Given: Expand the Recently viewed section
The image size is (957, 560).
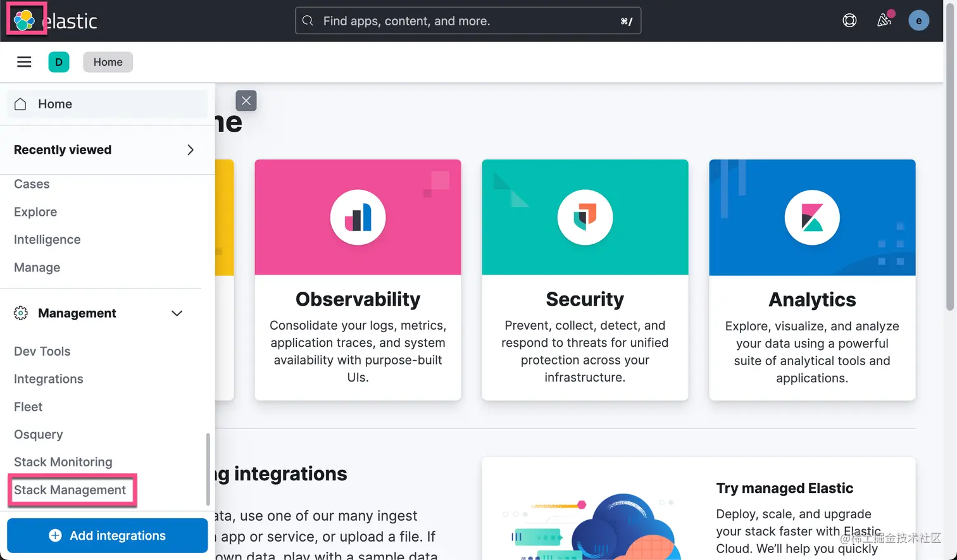Looking at the screenshot, I should click(x=191, y=150).
